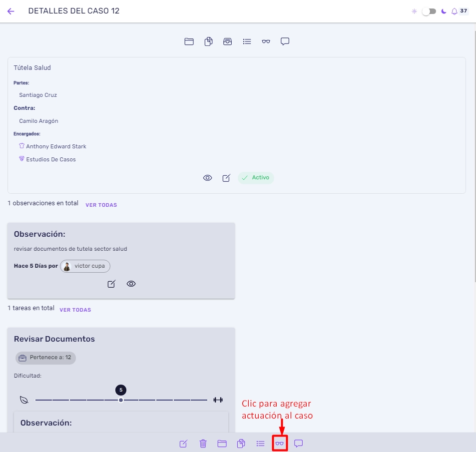The width and height of the screenshot is (476, 452).
Task: Click the observation text about tutela sector salud
Action: point(70,249)
